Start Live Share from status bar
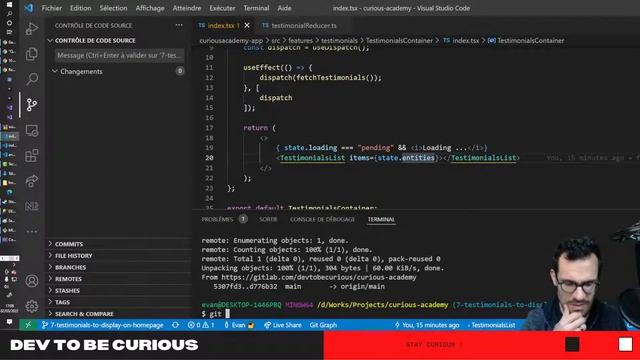The image size is (640, 360). (282, 325)
